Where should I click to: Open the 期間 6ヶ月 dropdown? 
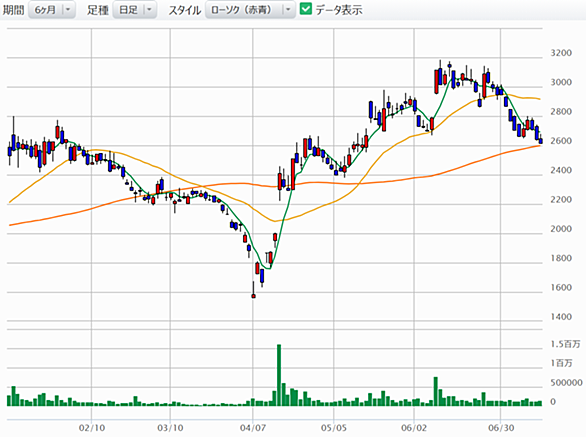(x=52, y=10)
